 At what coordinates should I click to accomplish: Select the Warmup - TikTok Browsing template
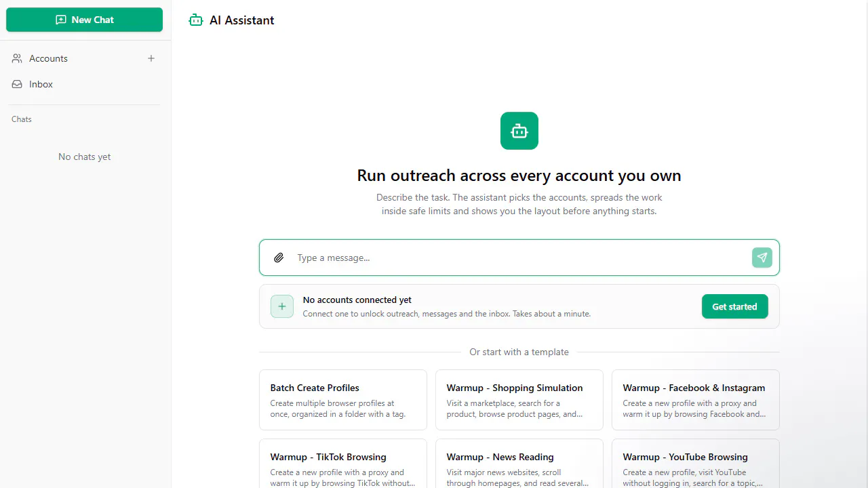343,464
